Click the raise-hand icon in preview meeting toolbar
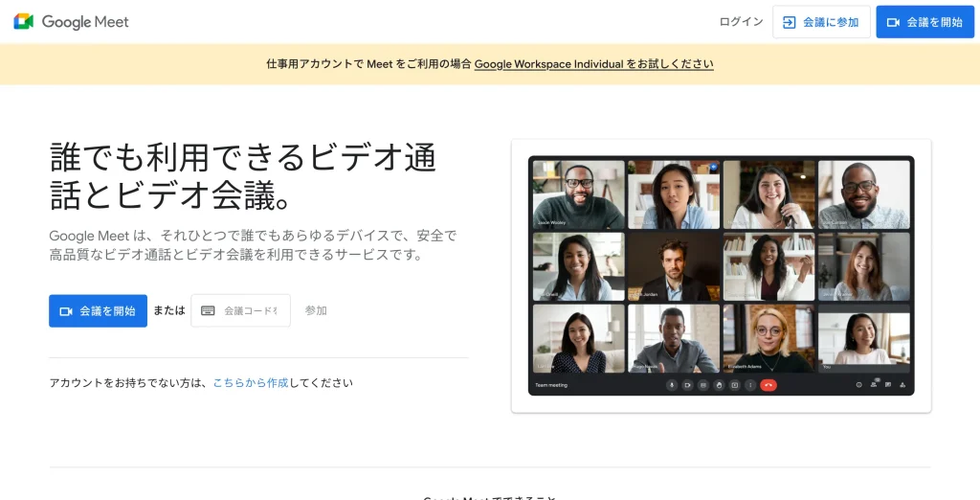 [719, 385]
